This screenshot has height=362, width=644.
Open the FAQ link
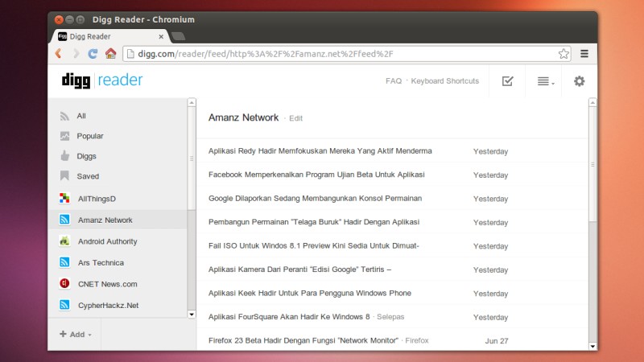tap(394, 81)
